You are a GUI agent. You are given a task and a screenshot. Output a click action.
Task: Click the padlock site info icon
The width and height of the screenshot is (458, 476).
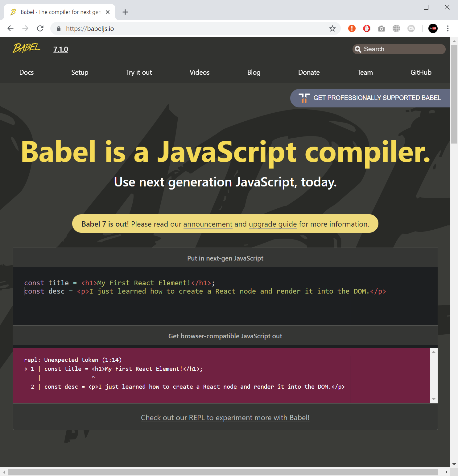[x=59, y=28]
